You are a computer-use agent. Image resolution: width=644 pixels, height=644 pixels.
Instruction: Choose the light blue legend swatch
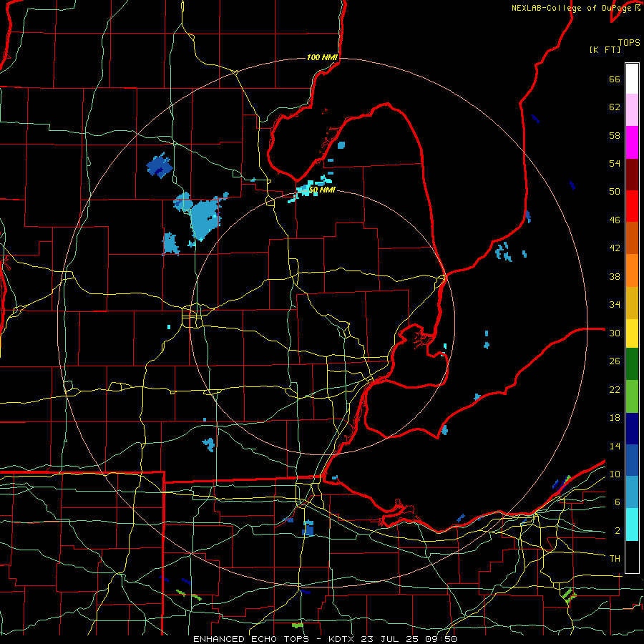(x=632, y=492)
